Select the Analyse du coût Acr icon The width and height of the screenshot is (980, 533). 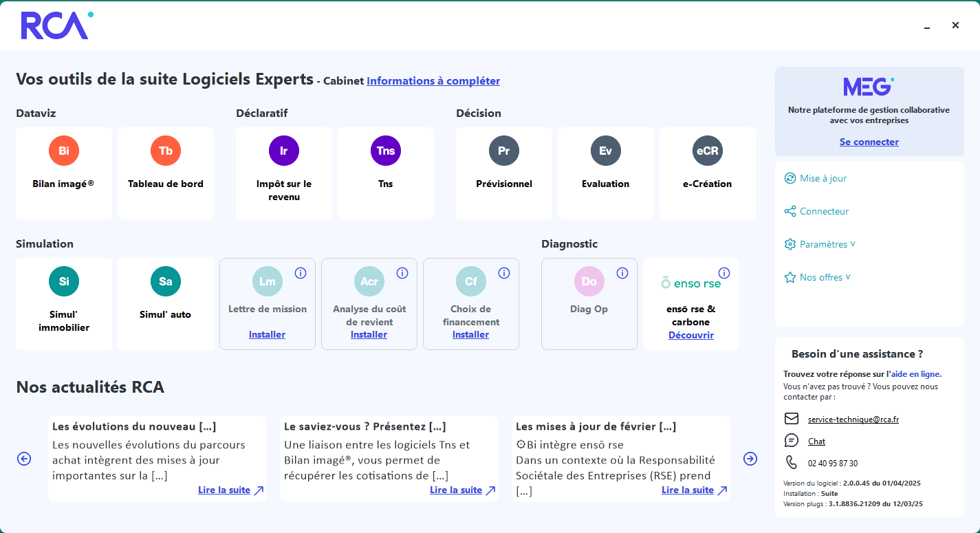[x=369, y=281]
